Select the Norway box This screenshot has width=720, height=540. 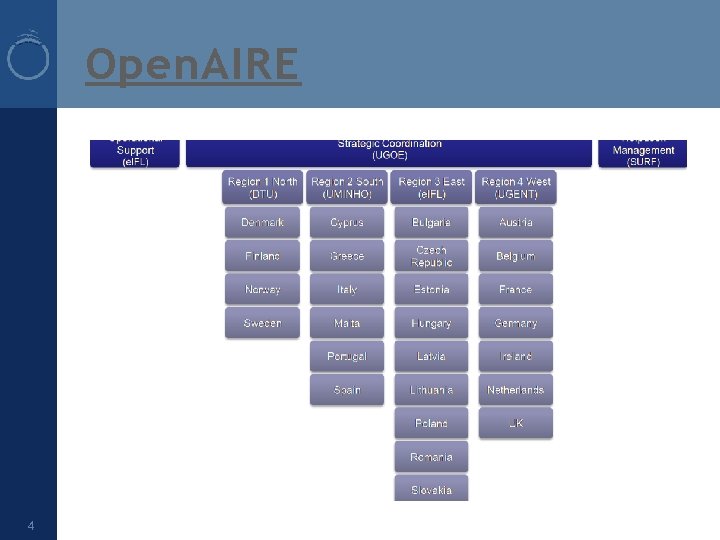[263, 289]
